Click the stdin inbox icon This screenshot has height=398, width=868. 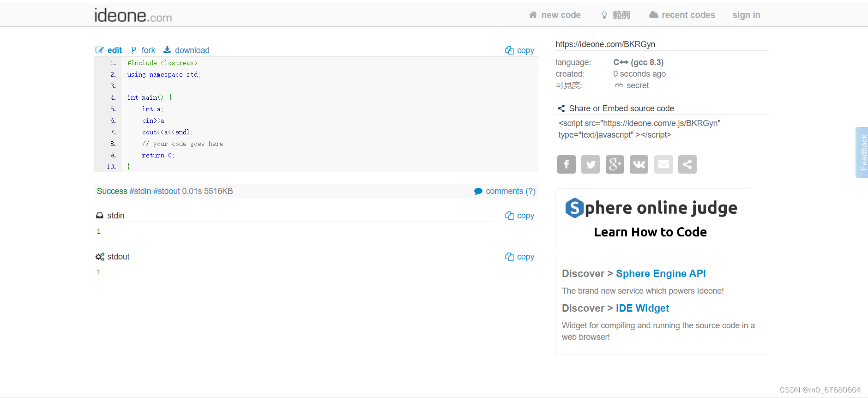[99, 216]
